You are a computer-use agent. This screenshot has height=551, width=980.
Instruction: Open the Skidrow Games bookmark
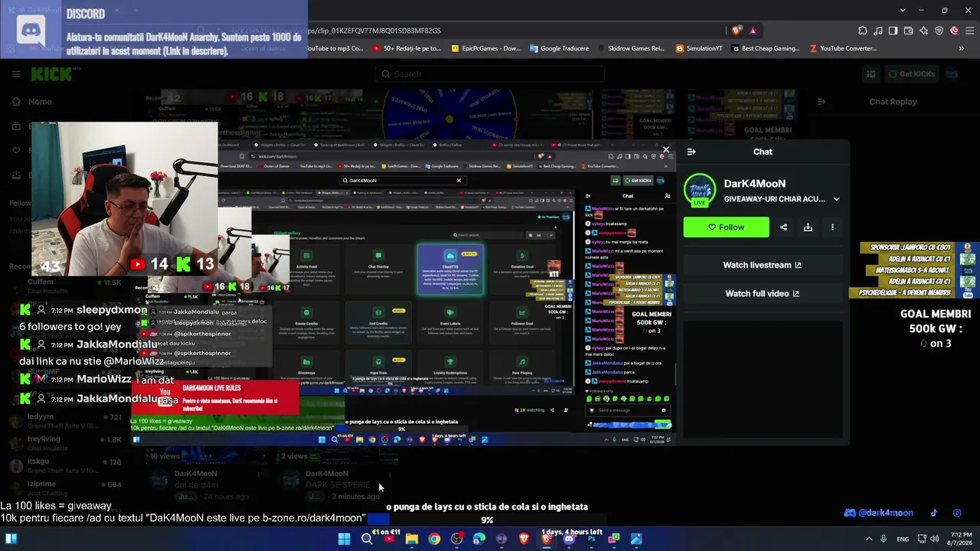coord(631,48)
